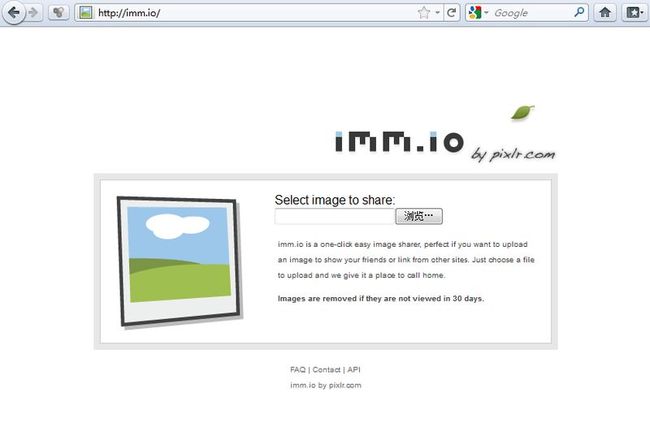Click the file path input field
650x445 pixels.
(335, 216)
